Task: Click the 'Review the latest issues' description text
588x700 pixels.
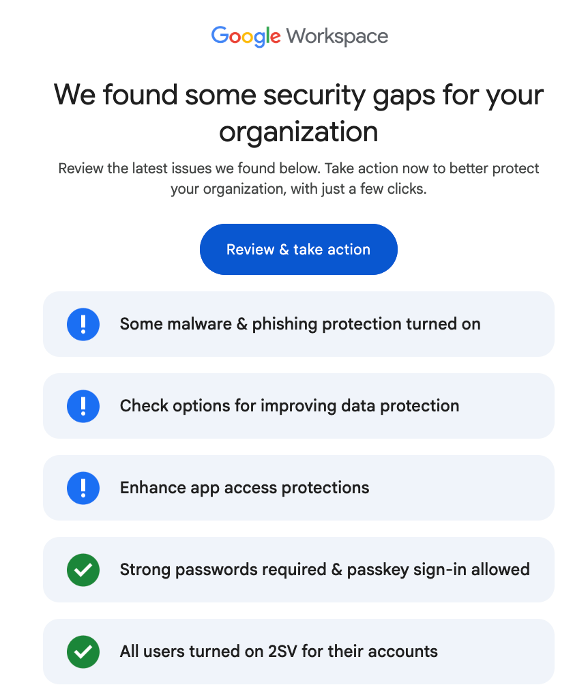Action: (x=299, y=179)
